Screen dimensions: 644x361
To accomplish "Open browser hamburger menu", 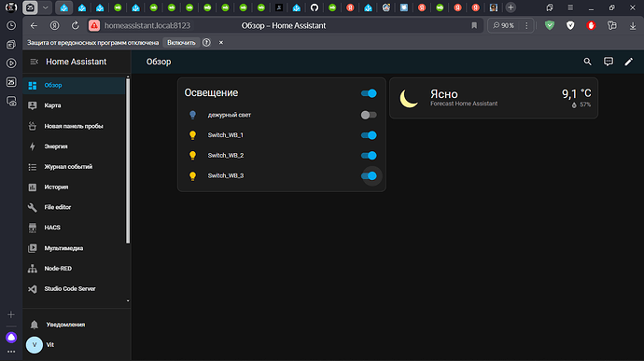I will [570, 7].
